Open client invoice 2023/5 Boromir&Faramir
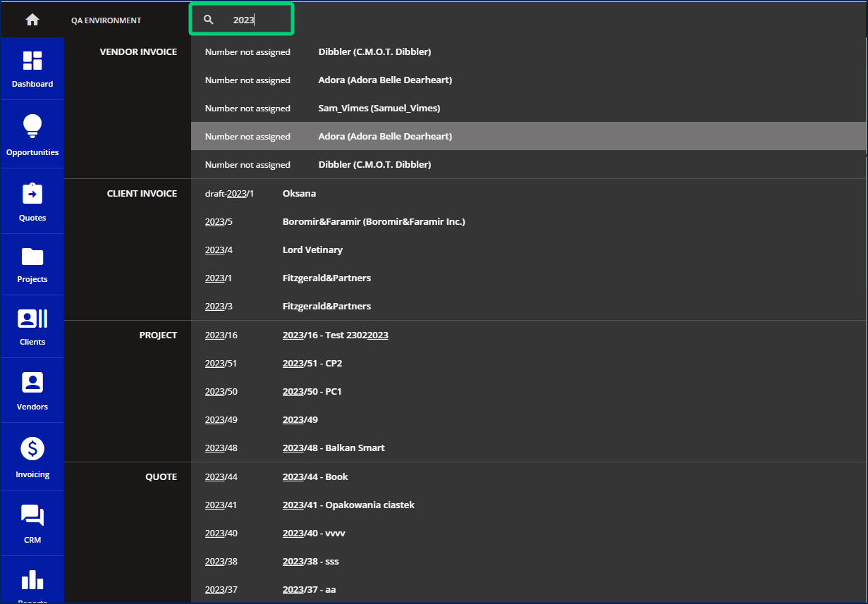The image size is (868, 604). pyautogui.click(x=528, y=221)
